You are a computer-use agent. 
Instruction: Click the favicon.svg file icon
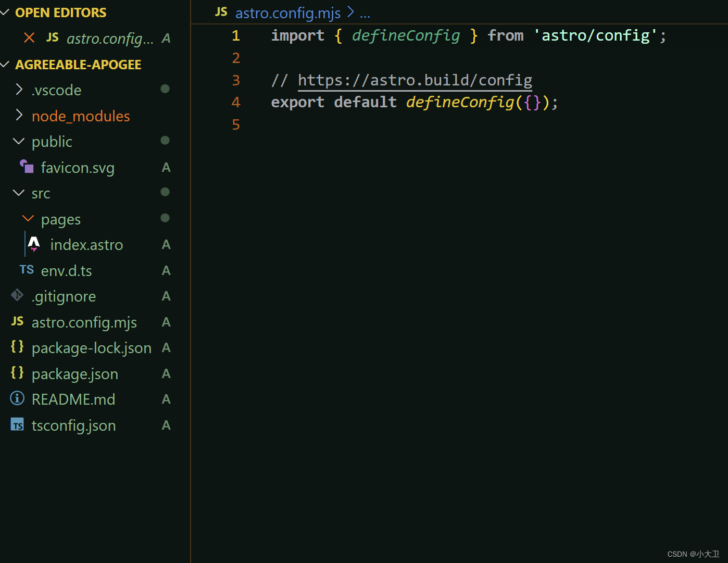(27, 167)
